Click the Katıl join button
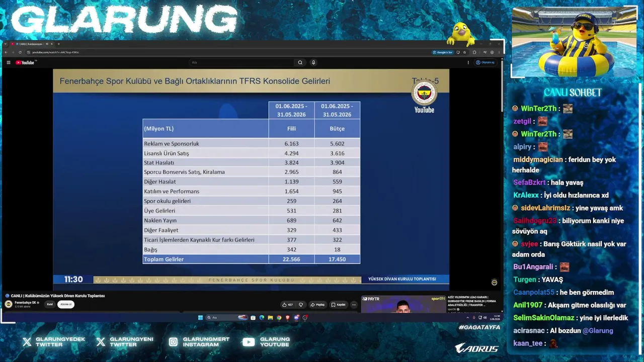Viewport: 644px width, 362px height. pyautogui.click(x=50, y=304)
